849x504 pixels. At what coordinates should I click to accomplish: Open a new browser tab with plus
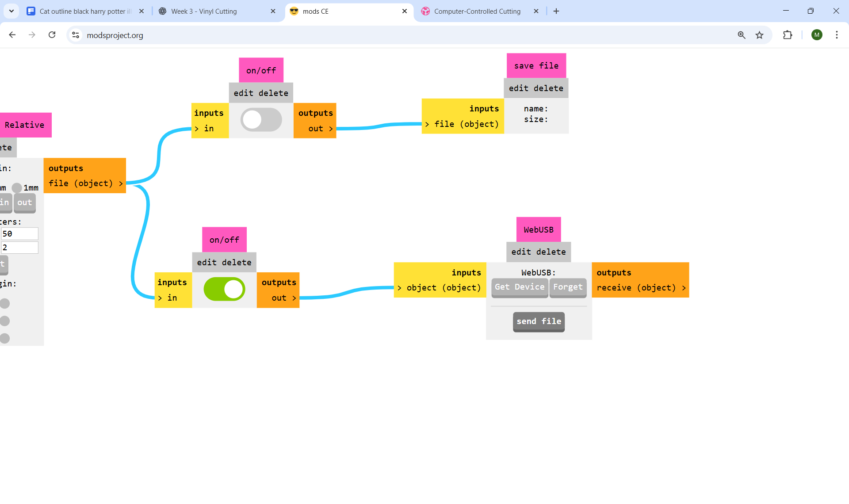(x=556, y=11)
